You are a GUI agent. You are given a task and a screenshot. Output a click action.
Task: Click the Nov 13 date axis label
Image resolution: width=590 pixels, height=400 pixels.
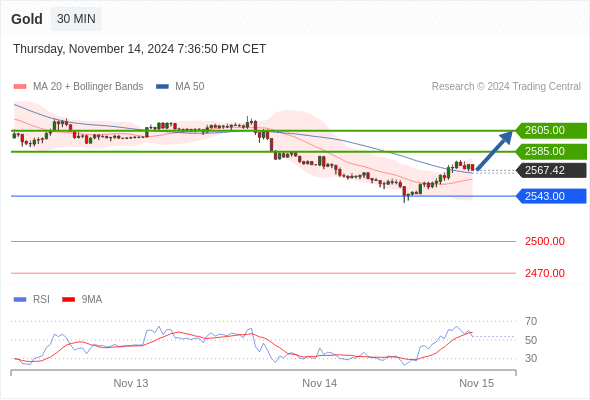[x=131, y=383]
